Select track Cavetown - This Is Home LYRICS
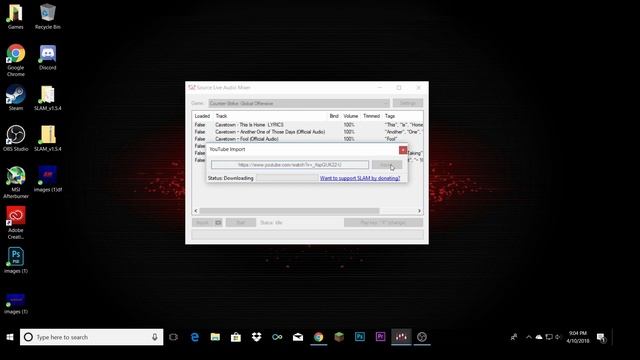 (x=249, y=125)
